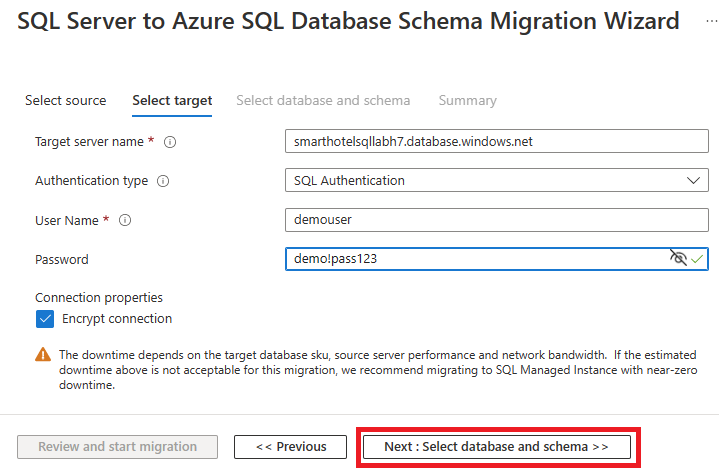Open info tooltip for Authentication type
Viewport: 719px width, 473px height.
pos(163,181)
